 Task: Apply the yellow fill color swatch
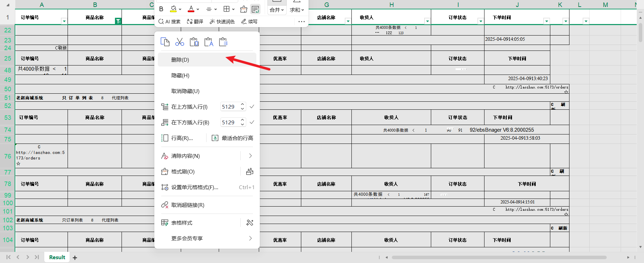(173, 9)
